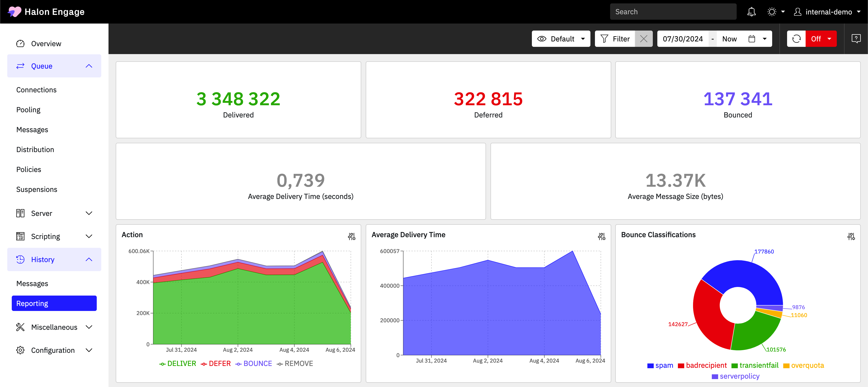Open the help question mark icon
This screenshot has height=387, width=868.
coord(856,39)
